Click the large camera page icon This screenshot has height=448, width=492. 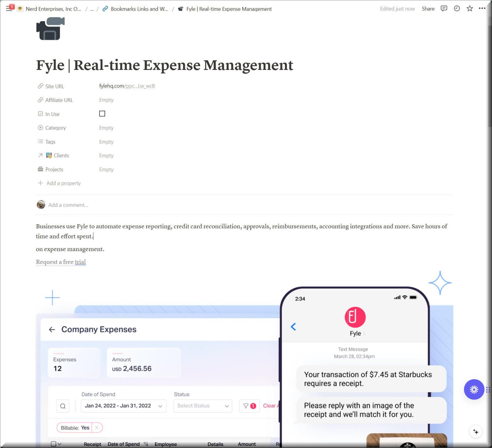click(50, 29)
